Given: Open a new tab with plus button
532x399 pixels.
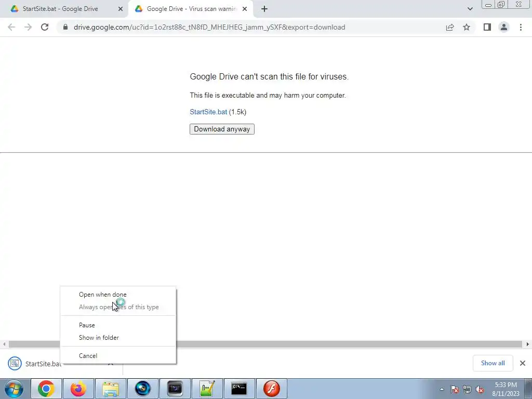Looking at the screenshot, I should [264, 9].
